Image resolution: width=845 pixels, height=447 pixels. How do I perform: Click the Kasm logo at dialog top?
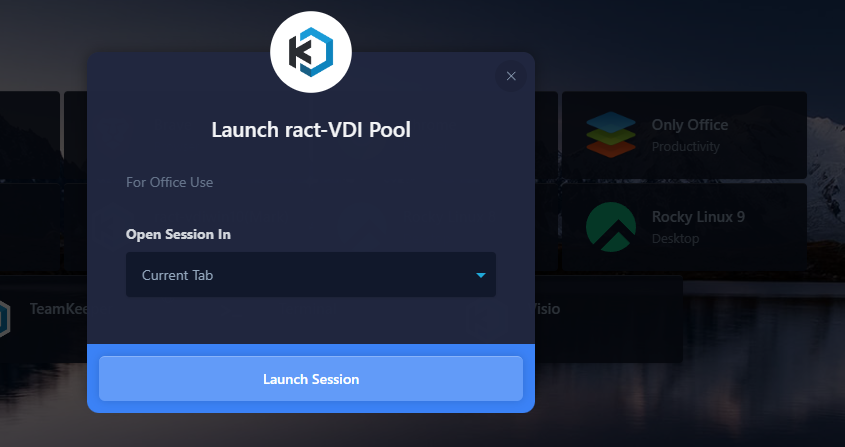[311, 52]
